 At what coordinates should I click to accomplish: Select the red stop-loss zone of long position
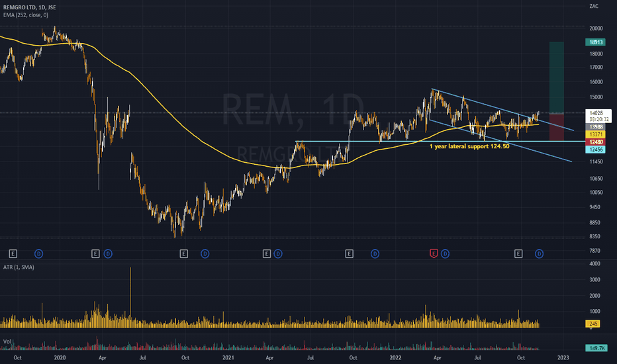pos(556,128)
